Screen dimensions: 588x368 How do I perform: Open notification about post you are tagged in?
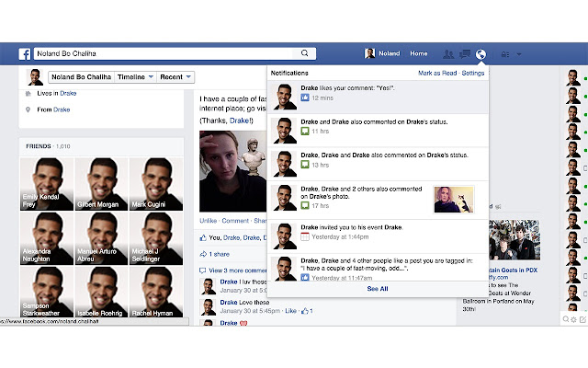point(378,268)
